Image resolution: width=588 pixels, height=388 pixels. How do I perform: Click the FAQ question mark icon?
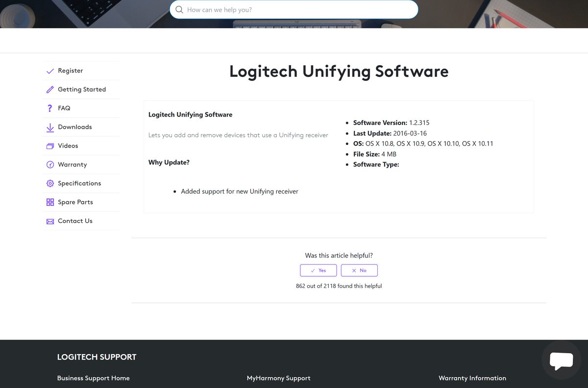click(50, 108)
